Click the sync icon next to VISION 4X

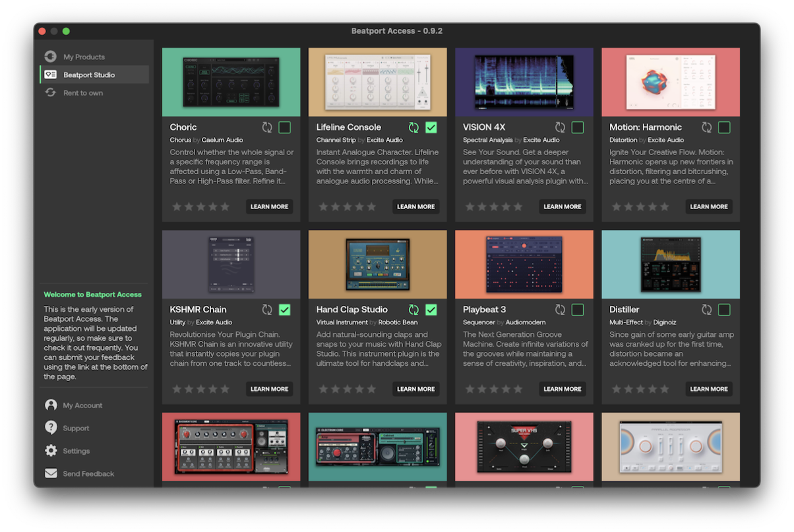[x=560, y=127]
